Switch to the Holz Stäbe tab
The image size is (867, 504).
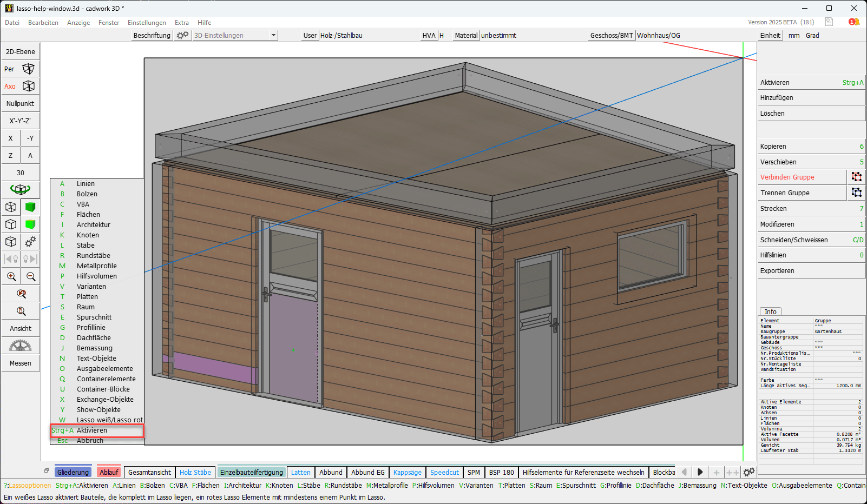click(x=195, y=472)
